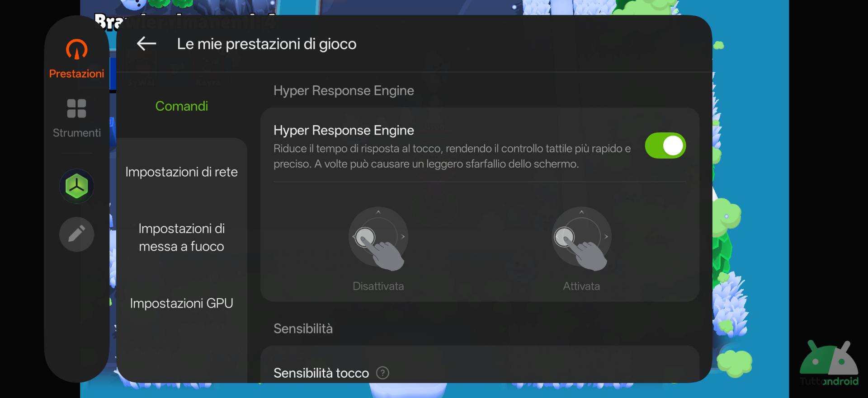Open the Prestazioni speedometer icon

point(76,50)
